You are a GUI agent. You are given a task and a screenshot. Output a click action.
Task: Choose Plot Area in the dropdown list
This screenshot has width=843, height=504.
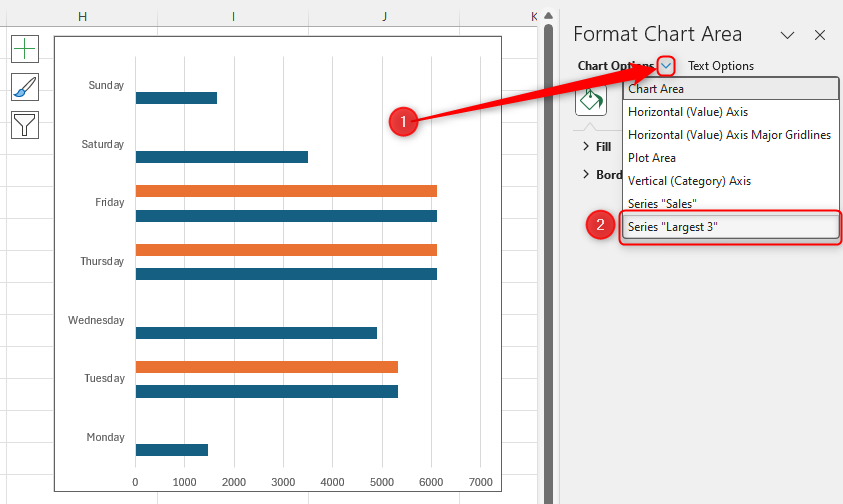pos(731,158)
